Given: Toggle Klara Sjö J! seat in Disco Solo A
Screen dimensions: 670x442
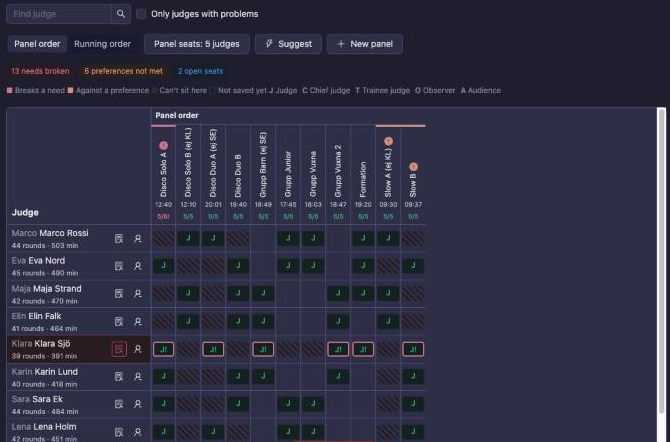Looking at the screenshot, I should 163,349.
